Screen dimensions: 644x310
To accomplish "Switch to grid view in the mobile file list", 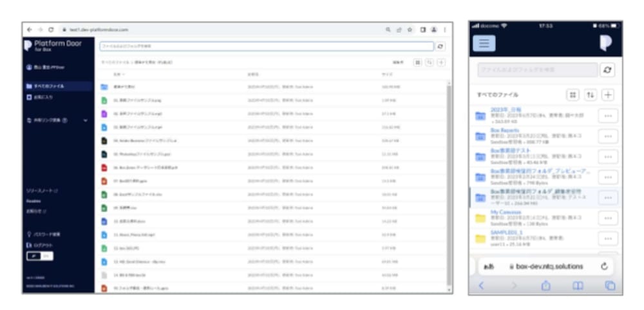I will [x=573, y=95].
